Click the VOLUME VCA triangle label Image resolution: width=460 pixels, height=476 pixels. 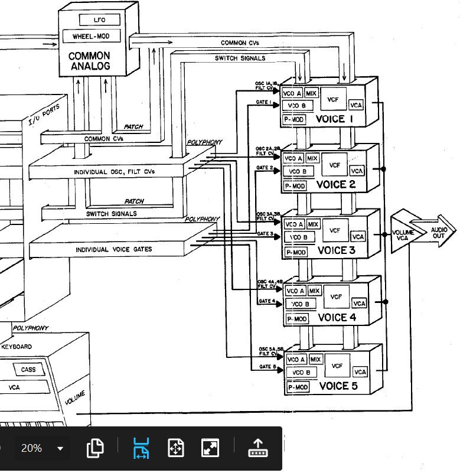point(403,235)
